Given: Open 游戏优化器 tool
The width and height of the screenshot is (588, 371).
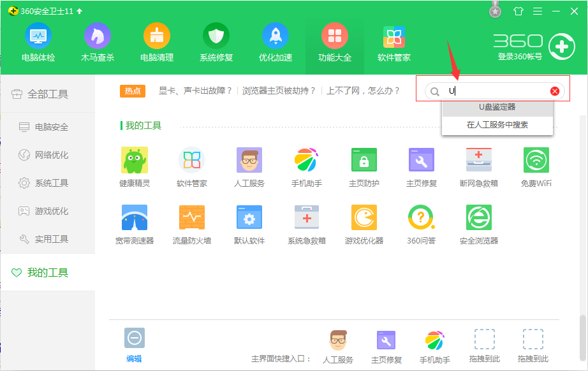Looking at the screenshot, I should (x=364, y=224).
